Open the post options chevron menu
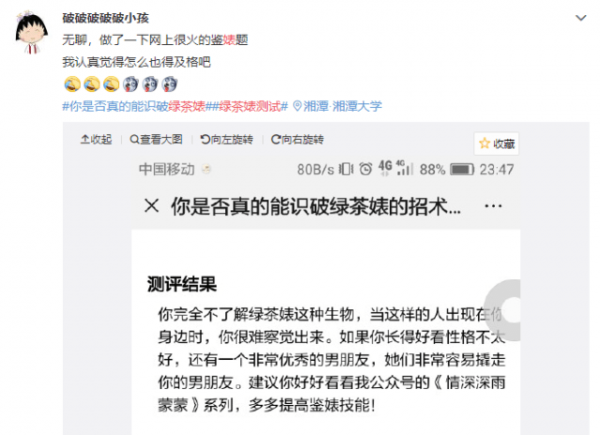Screen dimensions: 600x435 (x=580, y=18)
